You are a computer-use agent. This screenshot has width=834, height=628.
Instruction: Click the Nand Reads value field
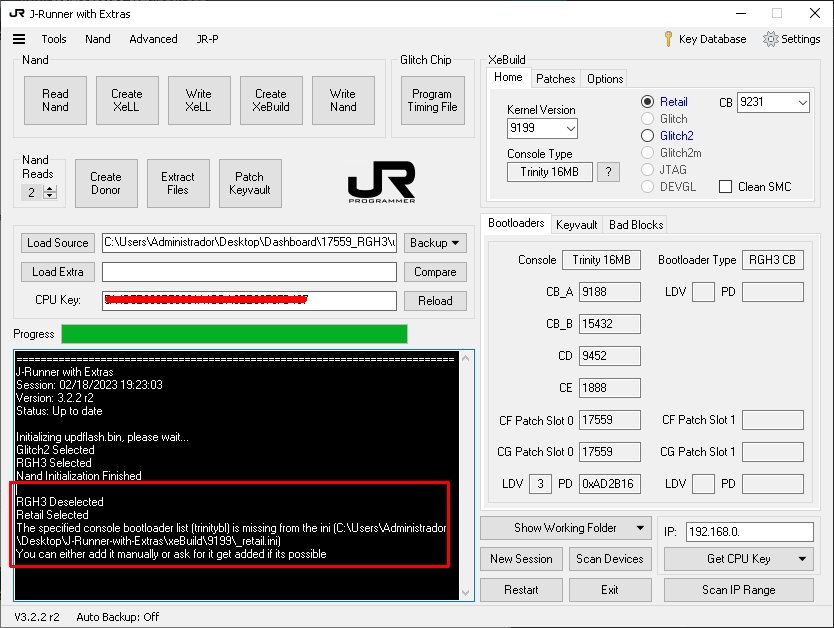pos(33,192)
